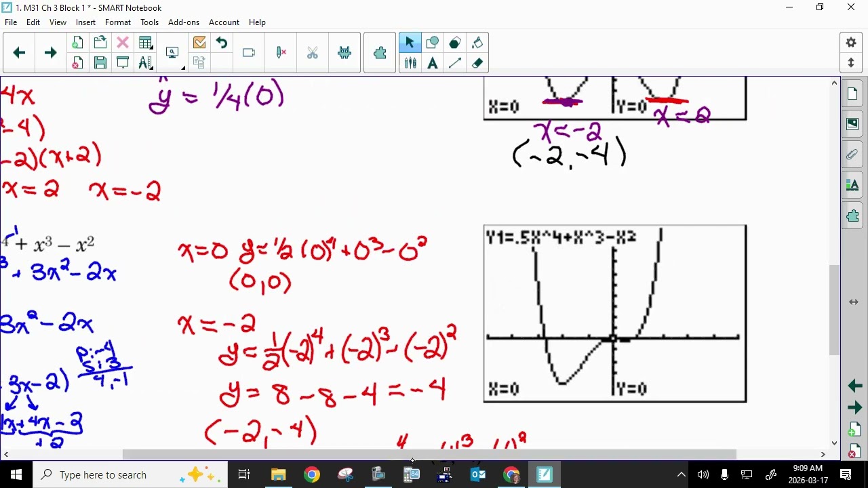Click the scroll-down arrow of the vertical scrollbar
This screenshot has width=868, height=488.
tap(834, 443)
